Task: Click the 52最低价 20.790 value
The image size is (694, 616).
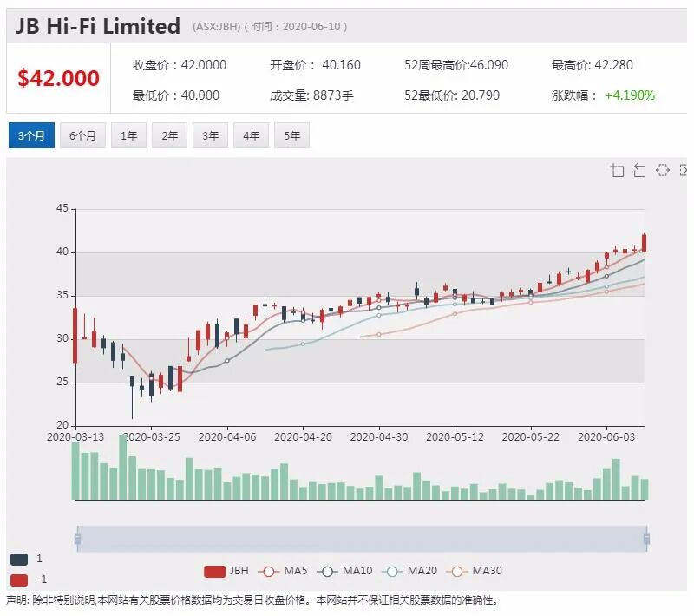Action: pyautogui.click(x=452, y=95)
